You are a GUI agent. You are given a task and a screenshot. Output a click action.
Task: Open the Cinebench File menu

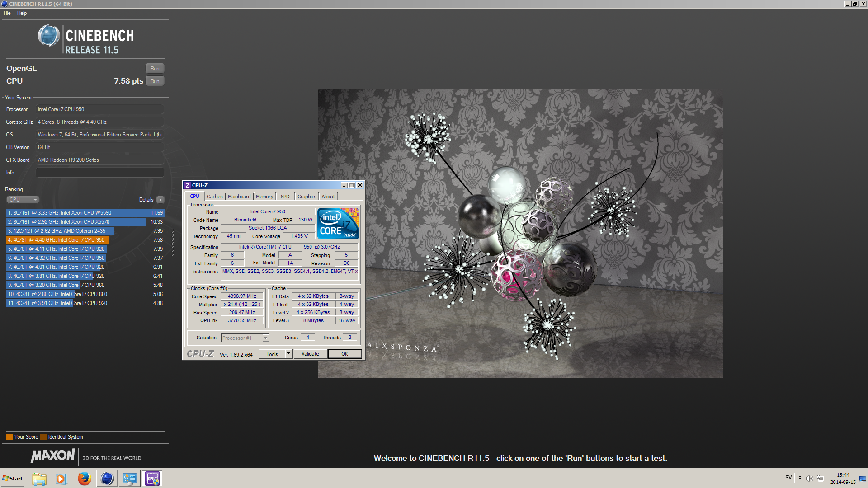click(7, 13)
